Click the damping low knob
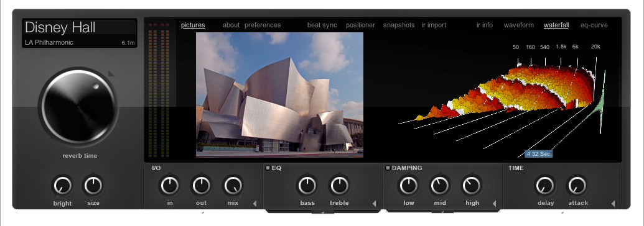Image resolution: width=644 pixels, height=226 pixels. 409,186
